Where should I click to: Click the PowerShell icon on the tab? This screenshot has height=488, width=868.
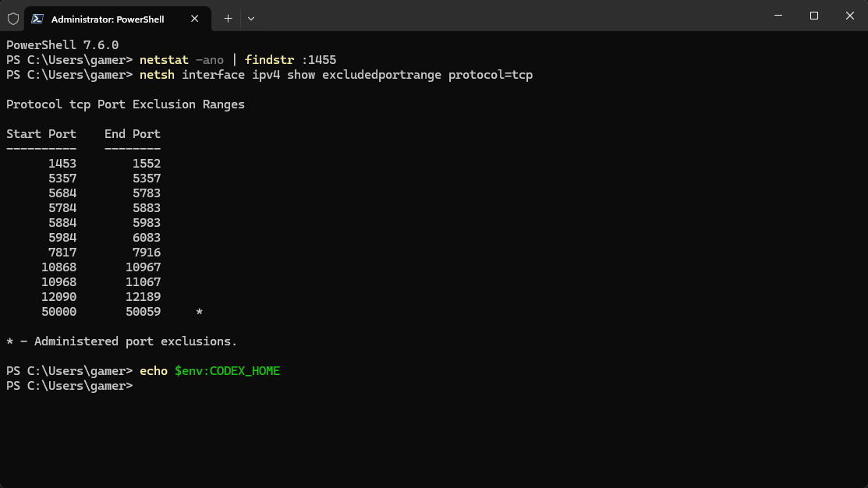(37, 19)
